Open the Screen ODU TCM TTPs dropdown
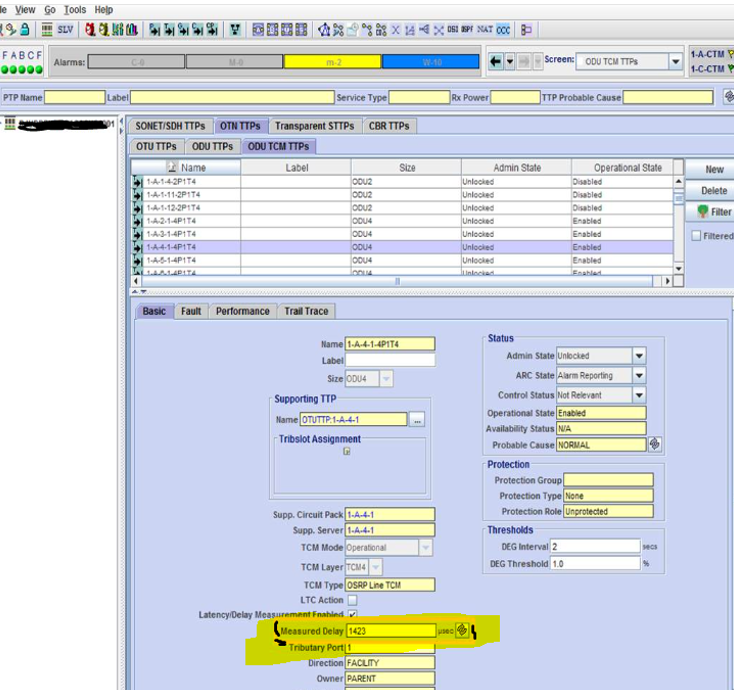This screenshot has width=734, height=690. [675, 61]
